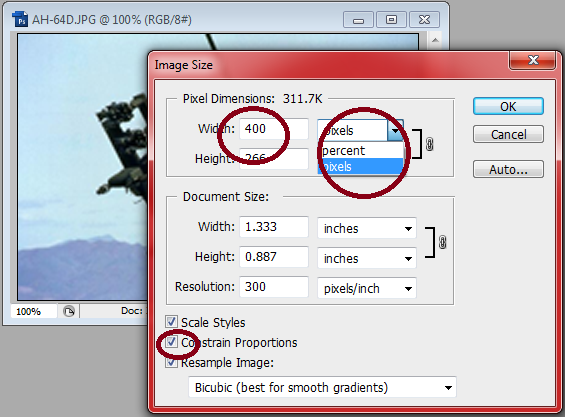This screenshot has height=417, width=566.
Task: Click the Cancel button
Action: pos(508,134)
